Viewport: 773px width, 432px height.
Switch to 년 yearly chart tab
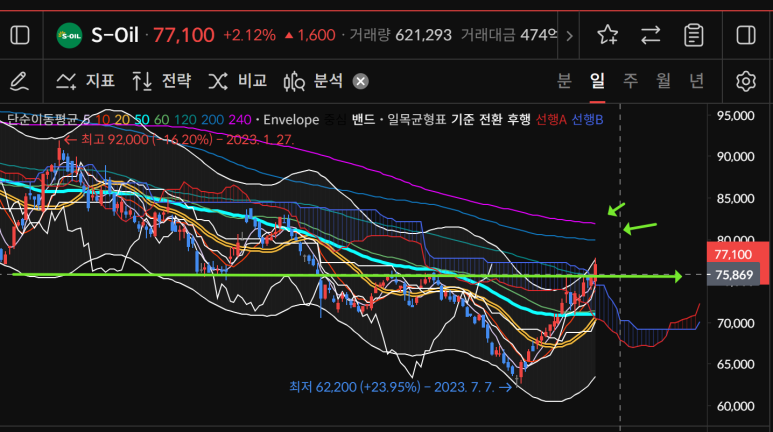click(697, 80)
